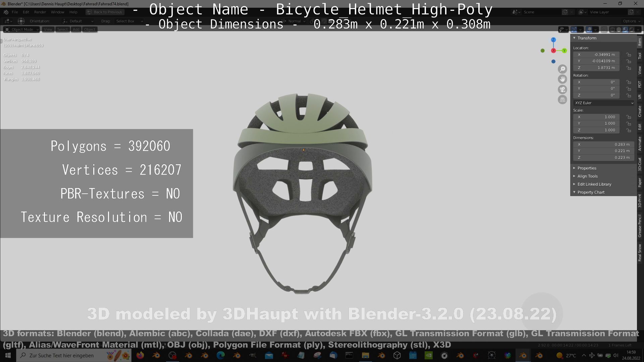The image size is (644, 362).
Task: Click the transform pivot point icon
Action: (x=21, y=21)
